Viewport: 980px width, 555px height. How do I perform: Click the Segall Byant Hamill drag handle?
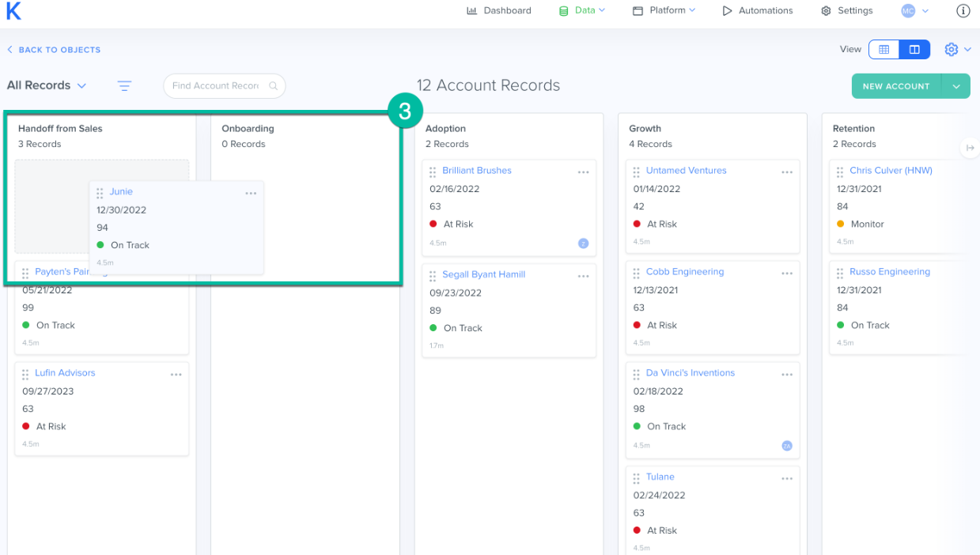(x=433, y=276)
